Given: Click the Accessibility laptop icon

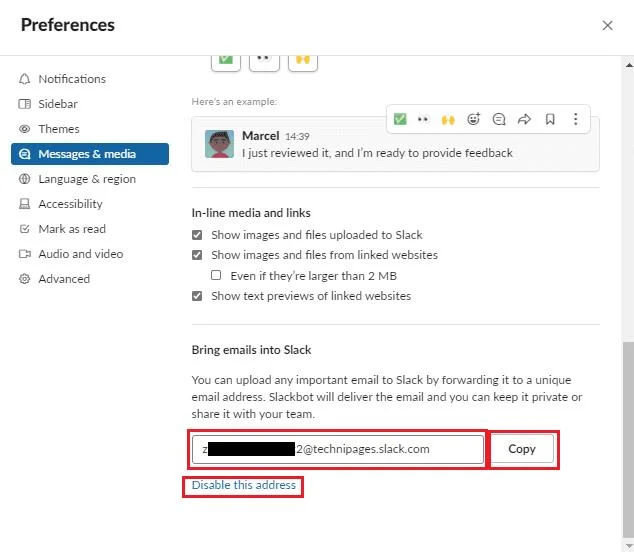Looking at the screenshot, I should pyautogui.click(x=25, y=204).
